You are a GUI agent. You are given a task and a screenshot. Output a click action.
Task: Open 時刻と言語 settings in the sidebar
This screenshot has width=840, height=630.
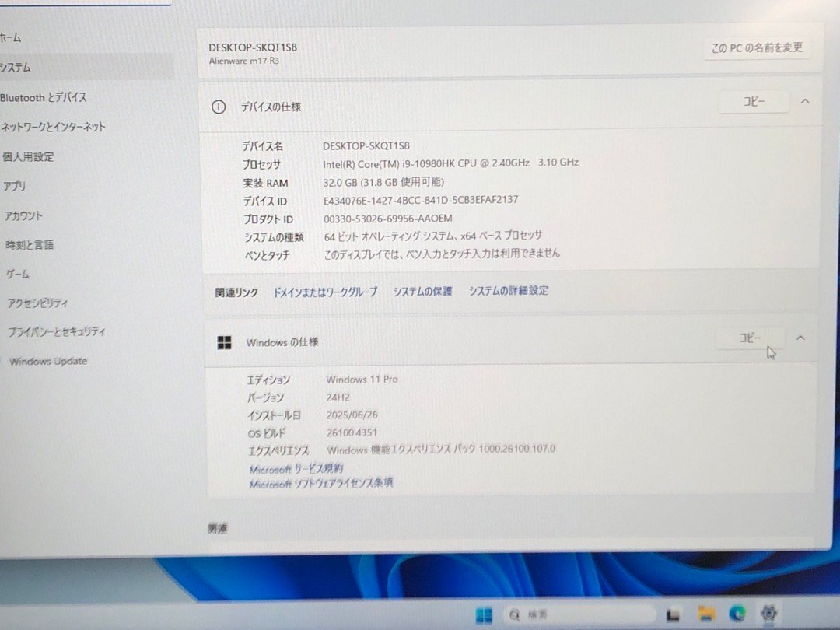30,245
